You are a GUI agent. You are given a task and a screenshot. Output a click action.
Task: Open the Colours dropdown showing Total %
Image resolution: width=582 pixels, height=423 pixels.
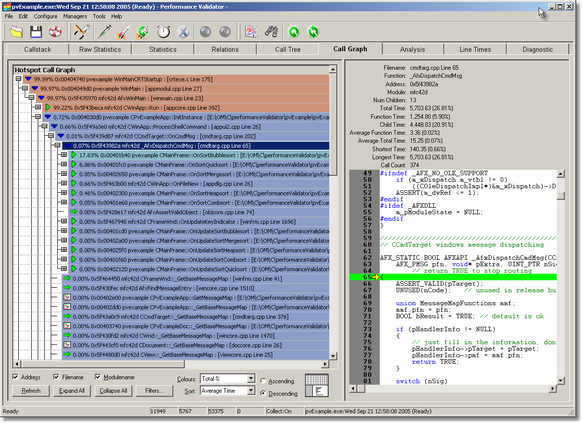coord(227,378)
